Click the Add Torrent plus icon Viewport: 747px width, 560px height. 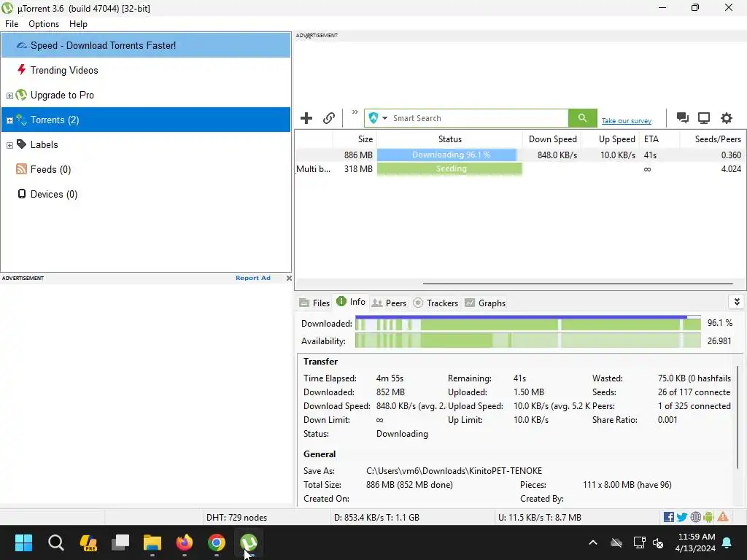click(x=306, y=118)
